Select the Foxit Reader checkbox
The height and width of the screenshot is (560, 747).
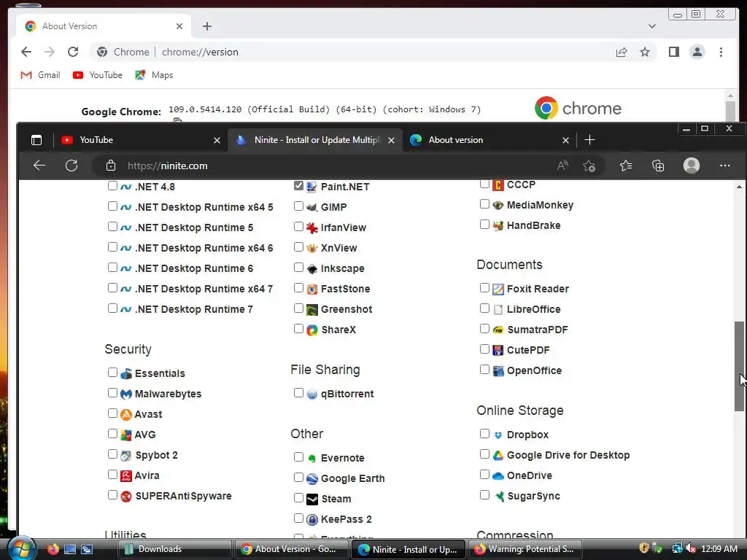484,287
